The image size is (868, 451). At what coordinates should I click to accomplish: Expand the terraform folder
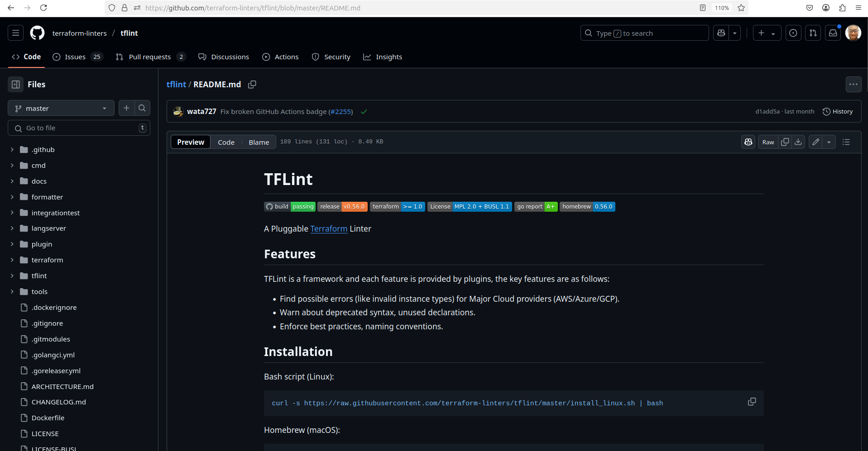point(12,260)
